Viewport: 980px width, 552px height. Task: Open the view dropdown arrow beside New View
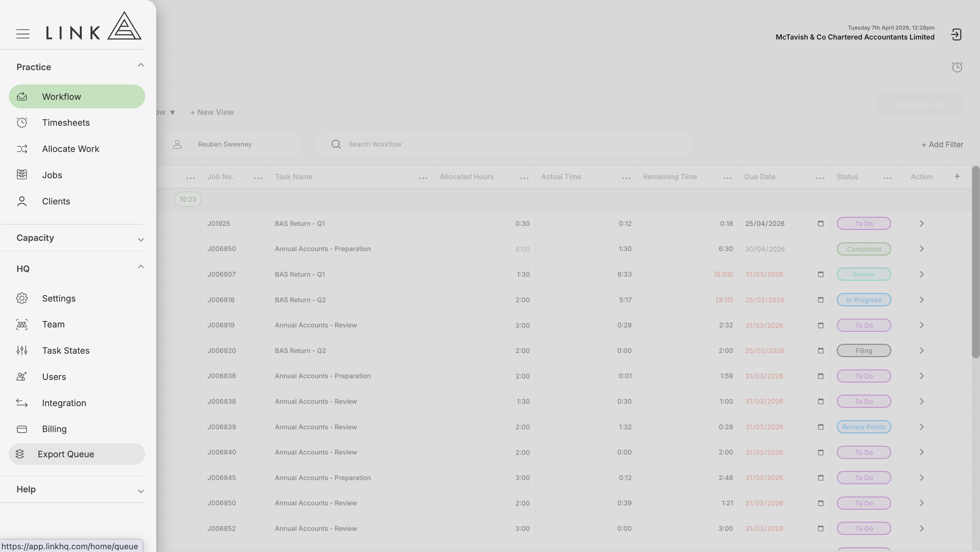172,112
